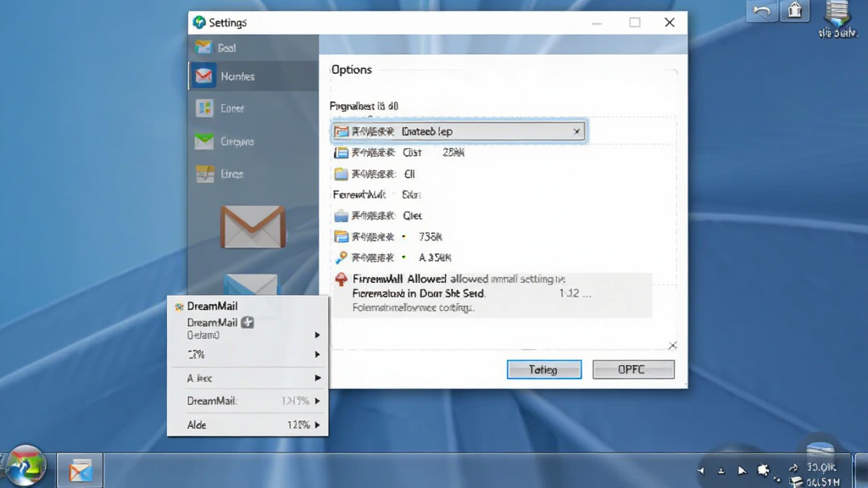Click the gear icon in system tray
Screen dimensions: 868x488
click(x=764, y=470)
